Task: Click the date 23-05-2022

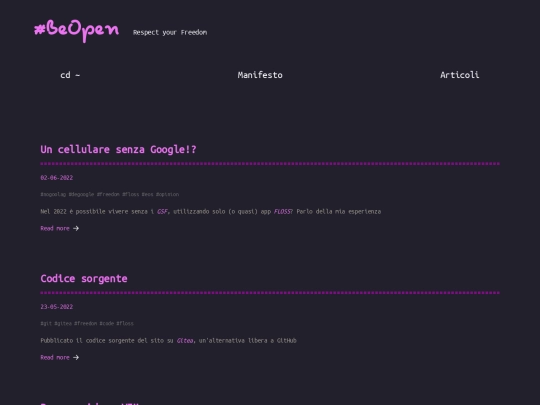Action: (56, 307)
